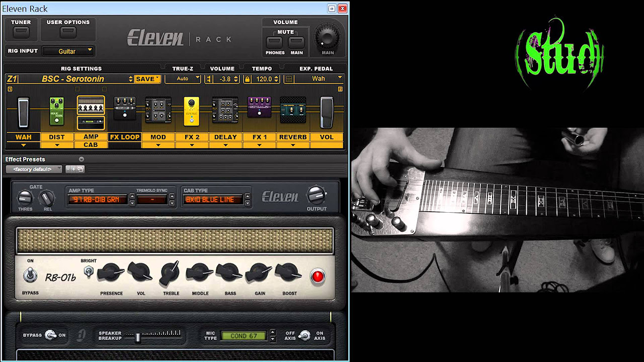Open the RIG INPUT Guitar dropdown
This screenshot has width=644, height=362.
point(68,51)
